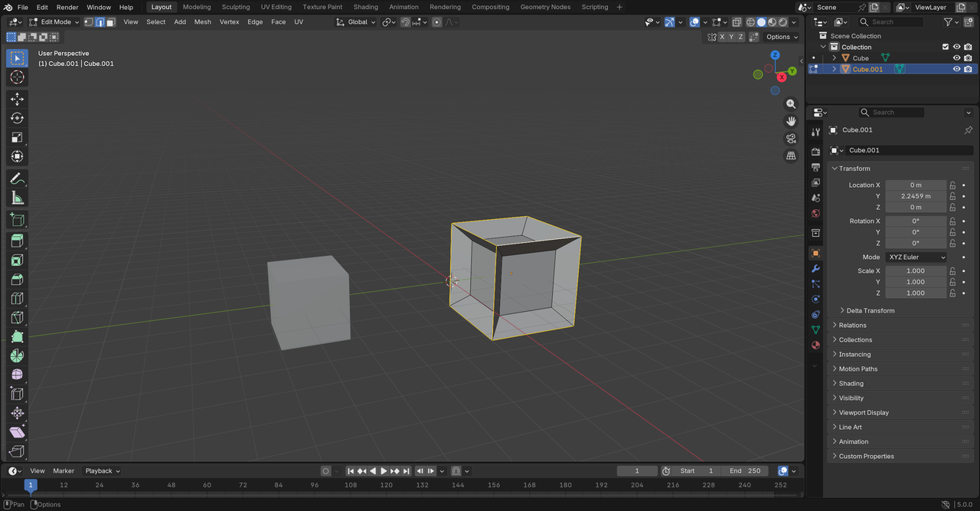Select the Bevel tool
The height and width of the screenshot is (511, 980).
click(x=17, y=280)
